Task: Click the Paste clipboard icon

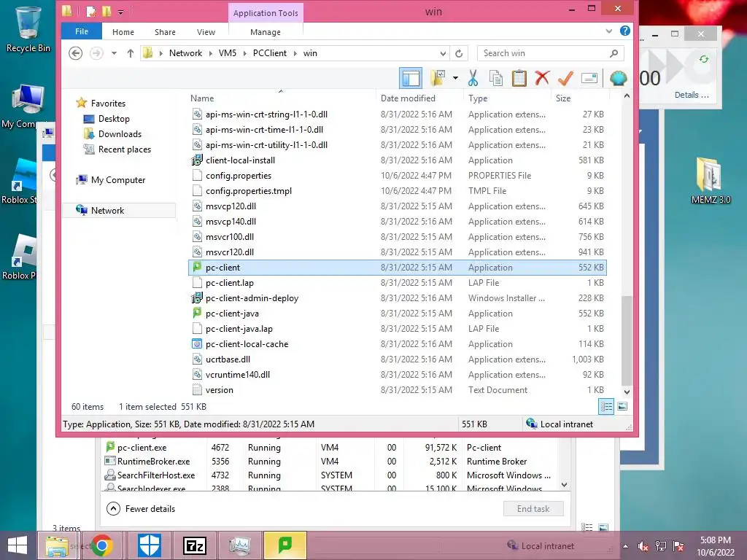Action: 519,78
